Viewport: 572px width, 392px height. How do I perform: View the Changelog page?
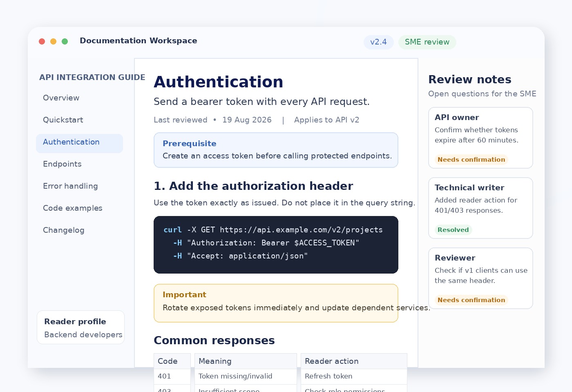click(x=64, y=230)
